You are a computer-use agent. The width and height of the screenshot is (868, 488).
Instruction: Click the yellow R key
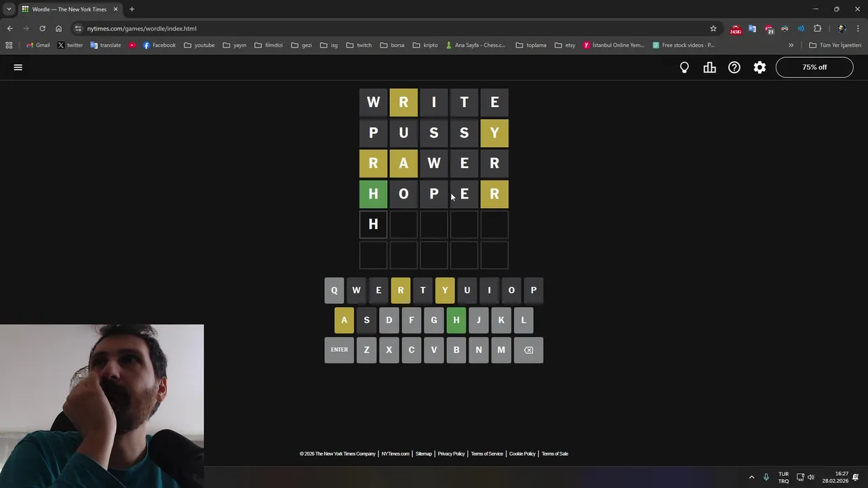[401, 290]
